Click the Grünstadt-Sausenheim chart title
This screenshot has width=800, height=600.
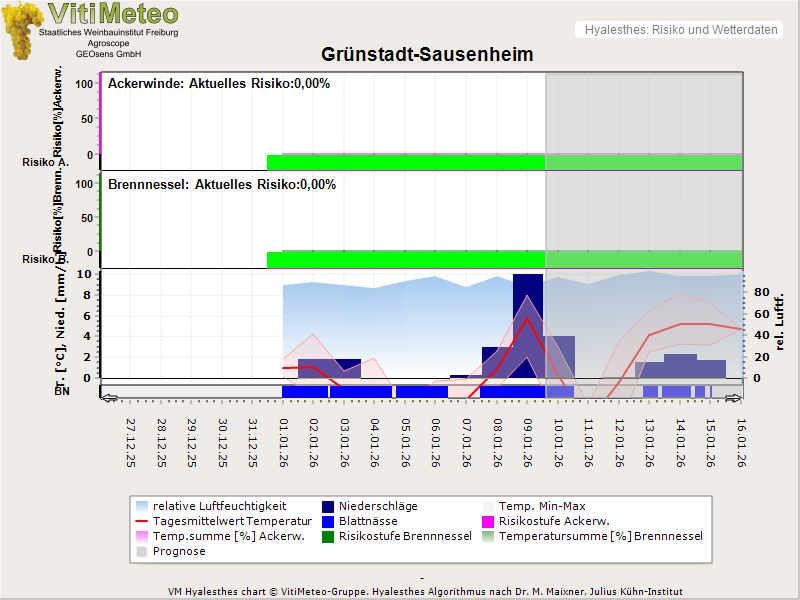point(427,54)
